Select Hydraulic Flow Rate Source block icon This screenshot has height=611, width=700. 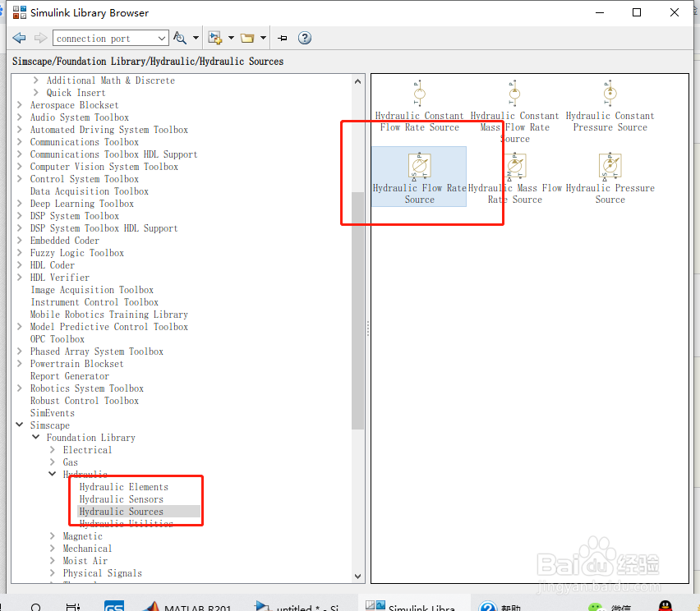[420, 165]
